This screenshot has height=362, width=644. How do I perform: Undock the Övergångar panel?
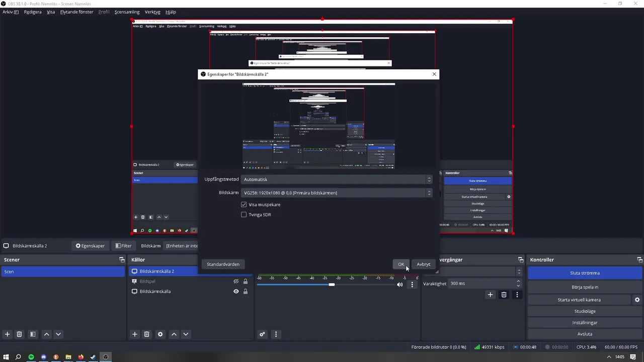pos(521,260)
